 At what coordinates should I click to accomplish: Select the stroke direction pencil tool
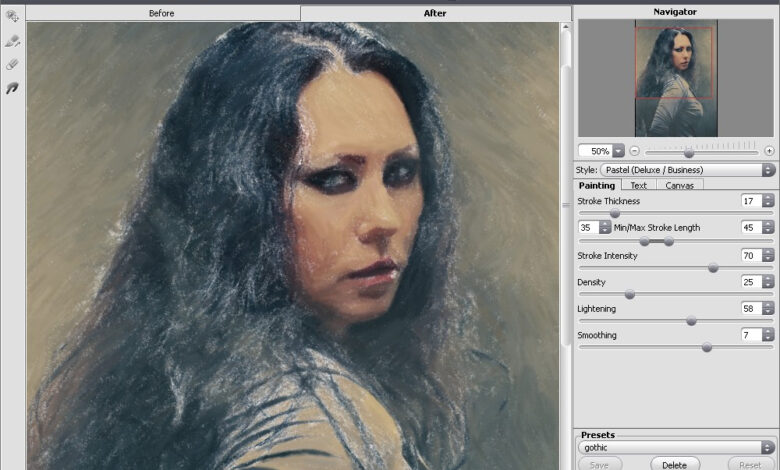(12, 41)
